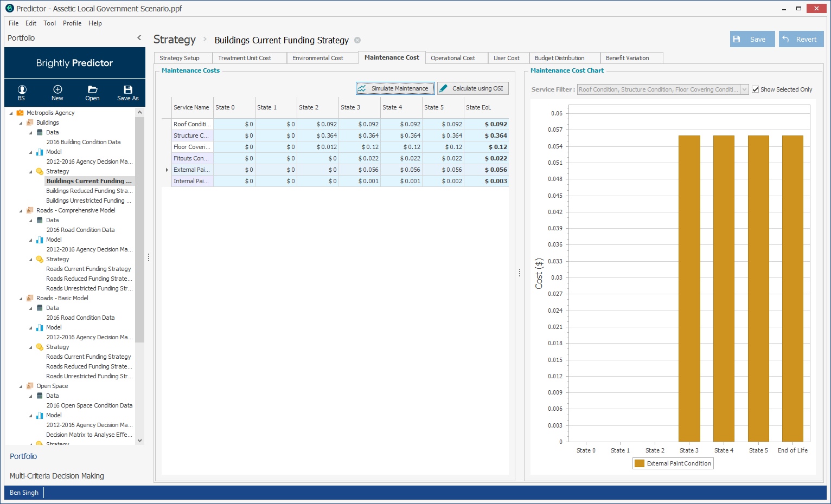This screenshot has height=504, width=831.
Task: Select 2016 Open Space Condition Data
Action: [90, 405]
